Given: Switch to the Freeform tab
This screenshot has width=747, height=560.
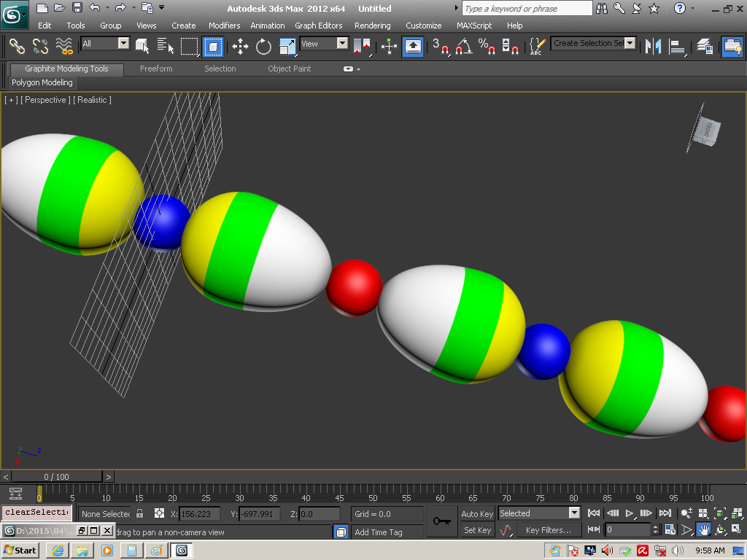Looking at the screenshot, I should coord(156,69).
